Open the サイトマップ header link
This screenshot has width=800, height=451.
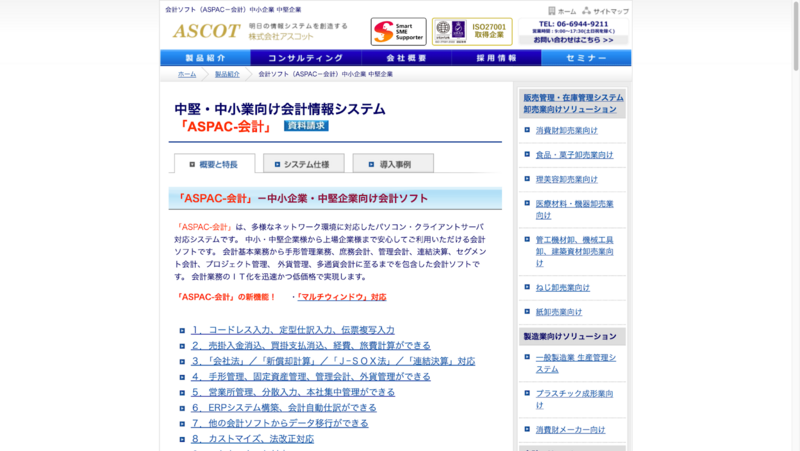pyautogui.click(x=611, y=11)
